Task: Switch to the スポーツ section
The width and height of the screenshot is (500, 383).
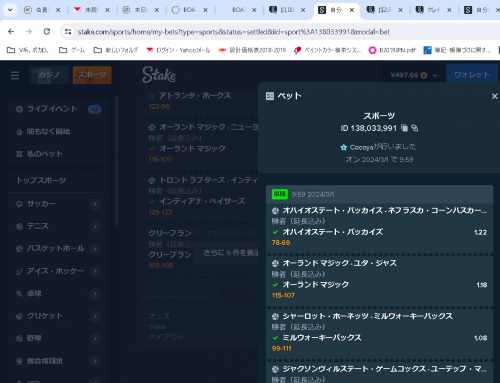Action: tap(92, 75)
